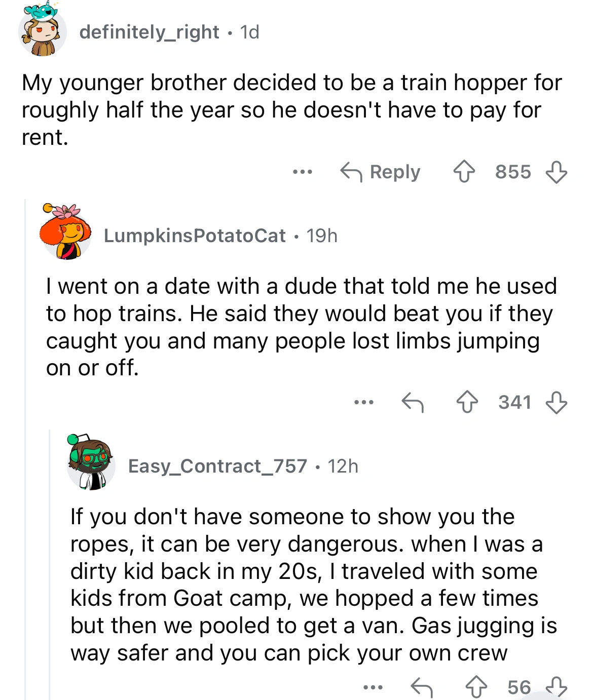The image size is (593, 700).
Task: Downvote definitely_right's comment
Action: click(x=556, y=172)
